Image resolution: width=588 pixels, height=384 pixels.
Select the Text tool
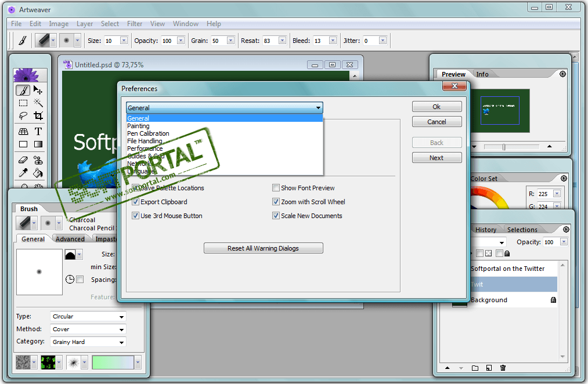point(38,132)
